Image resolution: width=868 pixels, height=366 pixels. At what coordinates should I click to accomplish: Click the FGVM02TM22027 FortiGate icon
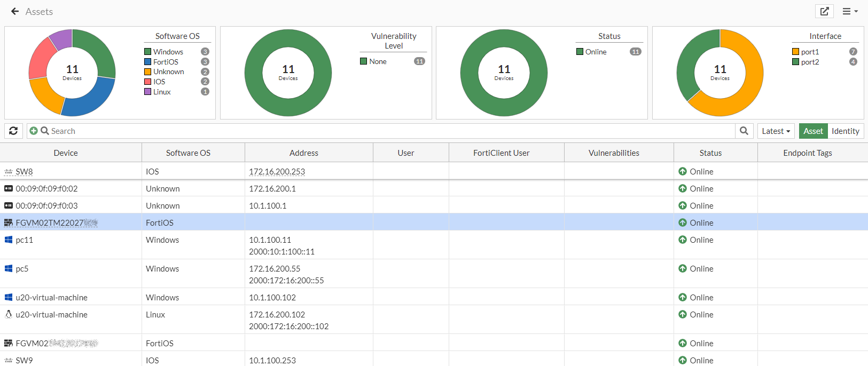(9, 222)
